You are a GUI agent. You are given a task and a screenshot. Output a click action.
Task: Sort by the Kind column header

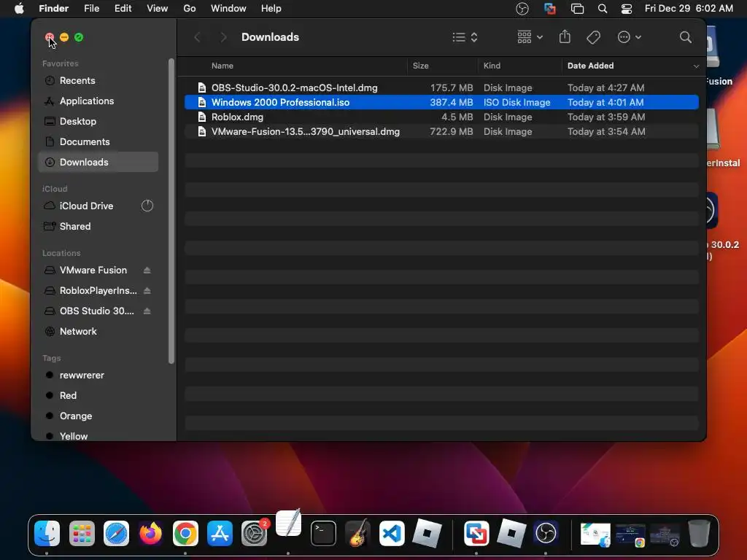pyautogui.click(x=519, y=66)
